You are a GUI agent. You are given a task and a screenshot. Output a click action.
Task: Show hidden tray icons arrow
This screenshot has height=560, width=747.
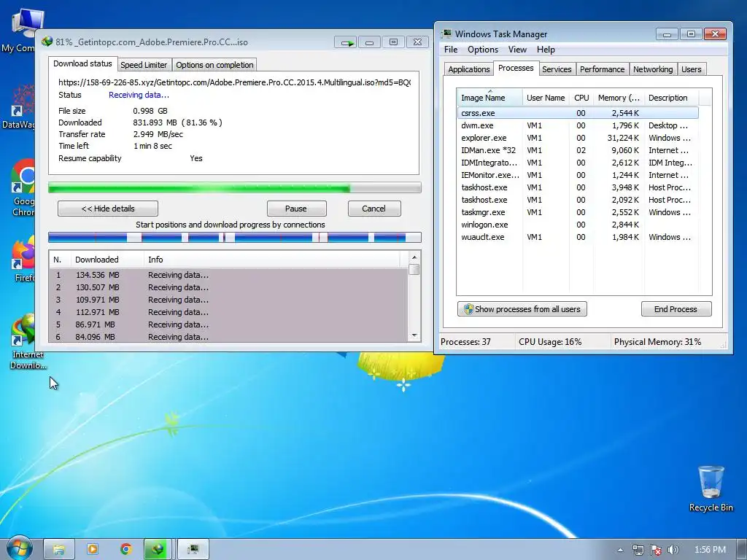(x=620, y=550)
